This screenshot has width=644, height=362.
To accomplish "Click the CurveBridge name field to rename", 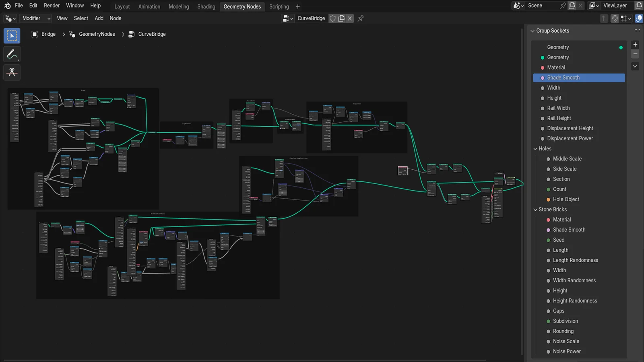I will click(x=311, y=18).
